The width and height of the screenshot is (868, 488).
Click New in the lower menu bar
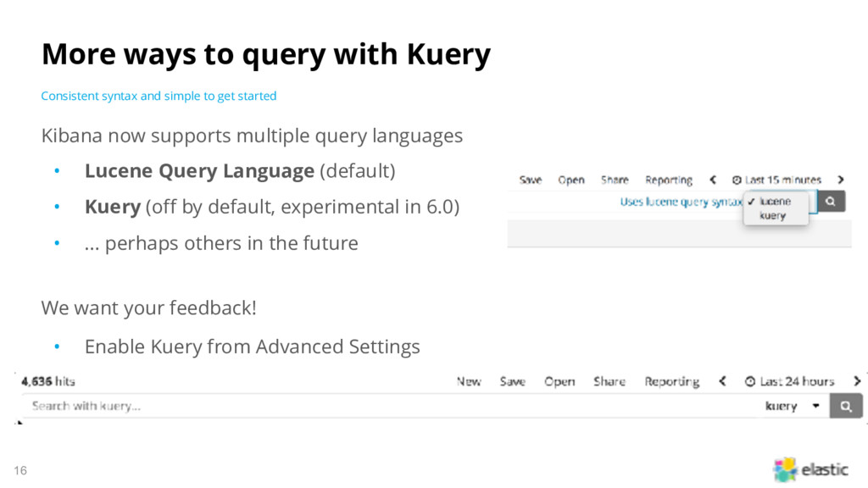click(469, 381)
